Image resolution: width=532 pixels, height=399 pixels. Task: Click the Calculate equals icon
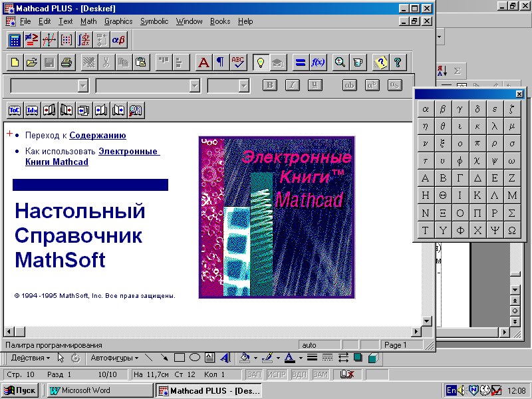point(301,63)
